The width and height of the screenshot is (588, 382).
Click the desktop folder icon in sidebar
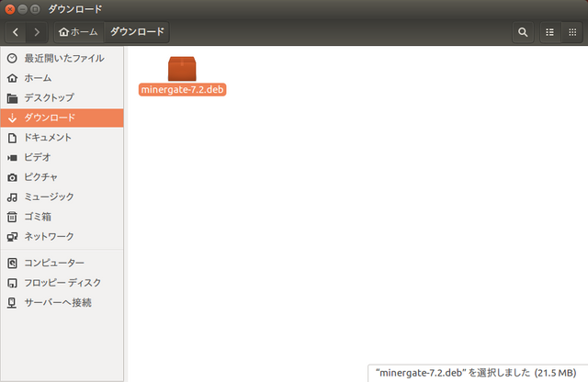(x=12, y=98)
